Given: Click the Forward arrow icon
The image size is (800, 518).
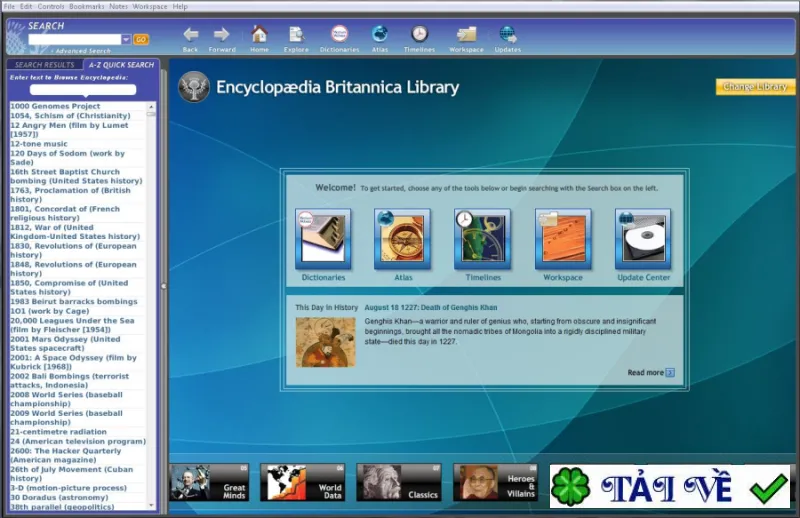Looking at the screenshot, I should 221,35.
